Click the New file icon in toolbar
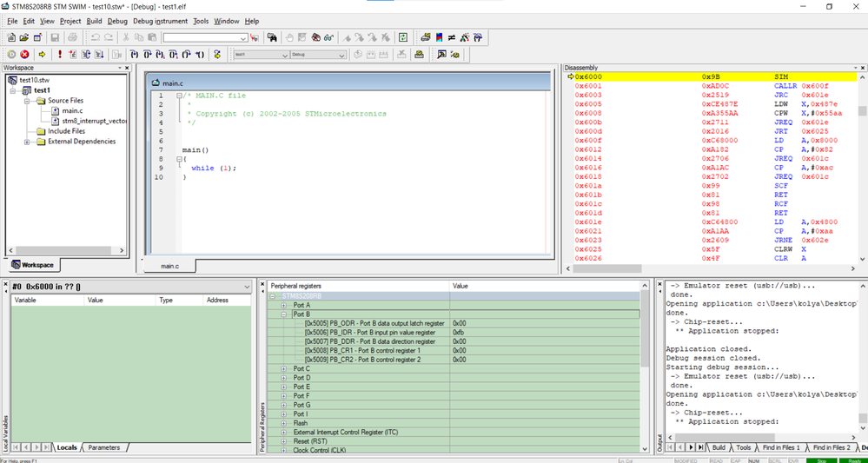This screenshot has height=463, width=868. (x=10, y=38)
